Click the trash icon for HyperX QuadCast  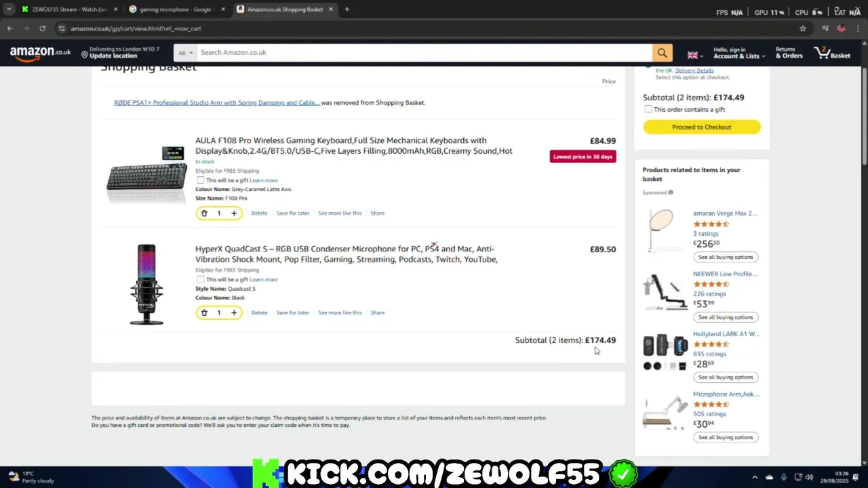204,312
